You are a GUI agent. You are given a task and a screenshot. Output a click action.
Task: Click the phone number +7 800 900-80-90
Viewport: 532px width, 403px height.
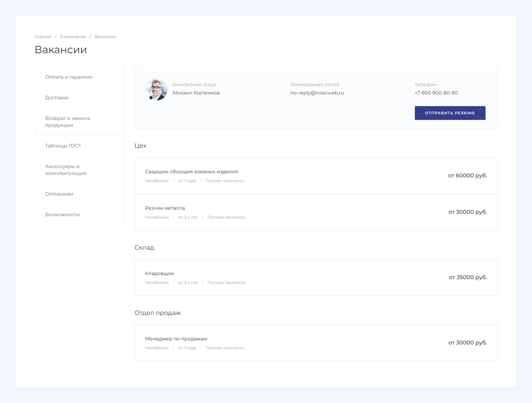(436, 93)
